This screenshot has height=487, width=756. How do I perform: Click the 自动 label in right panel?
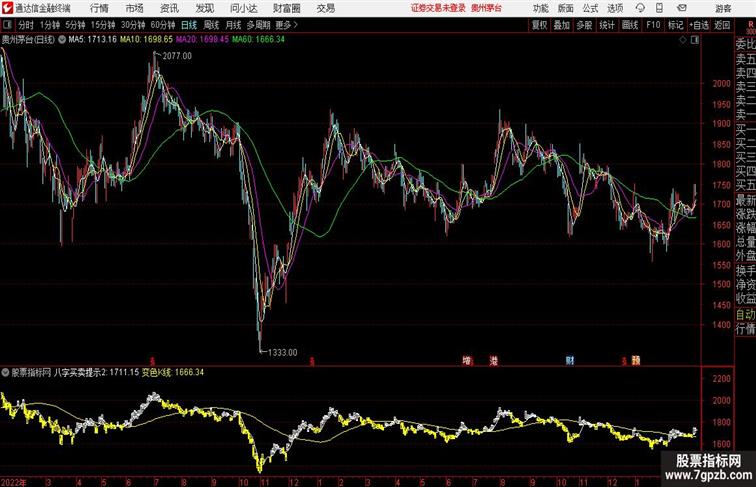coord(745,314)
